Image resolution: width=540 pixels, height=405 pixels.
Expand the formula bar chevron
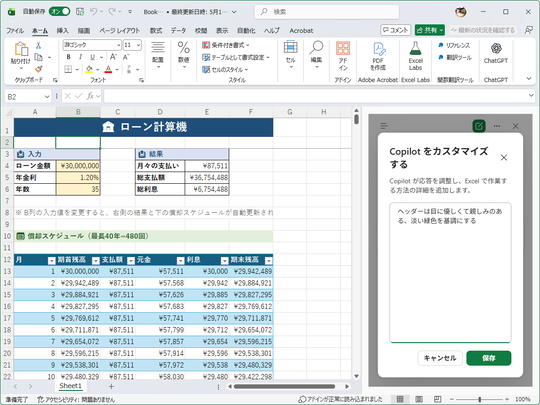(531, 95)
